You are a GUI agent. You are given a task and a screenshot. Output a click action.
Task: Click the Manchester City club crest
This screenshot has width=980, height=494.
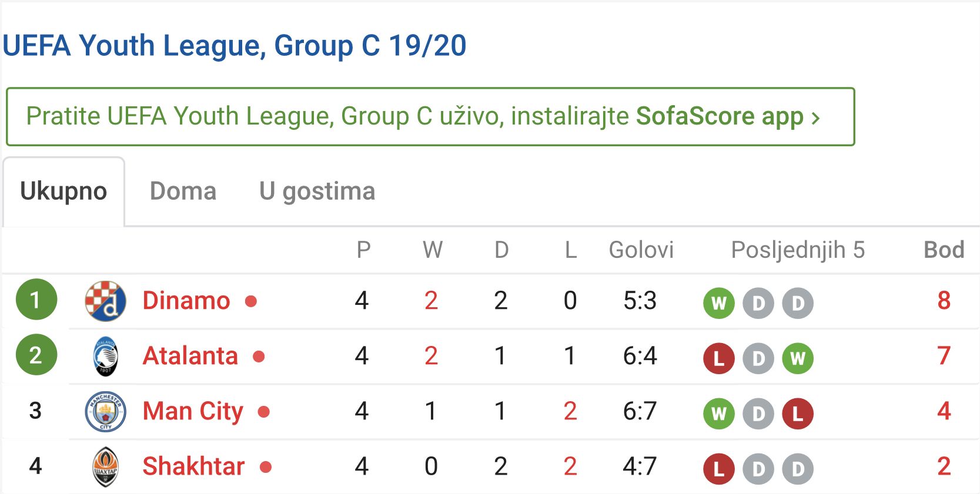coord(106,411)
